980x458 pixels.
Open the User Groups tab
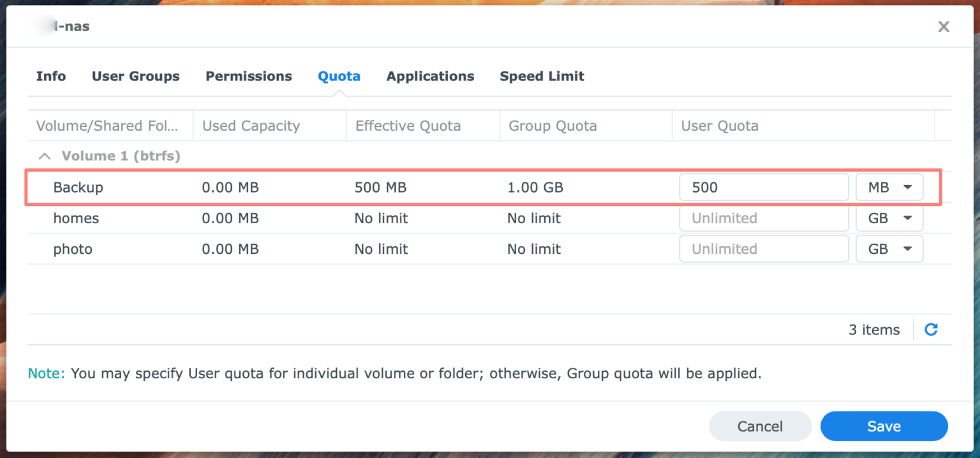click(135, 76)
